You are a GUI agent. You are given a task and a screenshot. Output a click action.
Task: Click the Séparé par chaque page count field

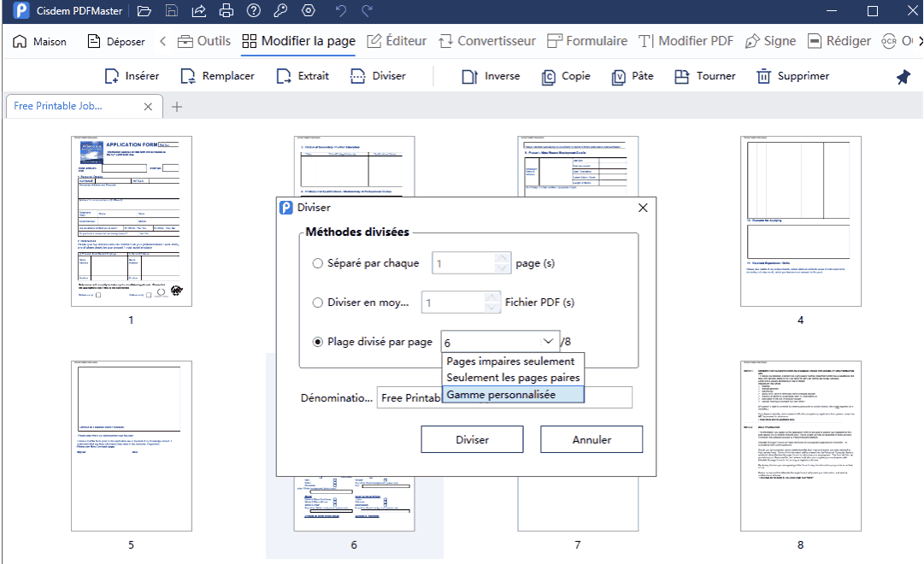(x=471, y=263)
